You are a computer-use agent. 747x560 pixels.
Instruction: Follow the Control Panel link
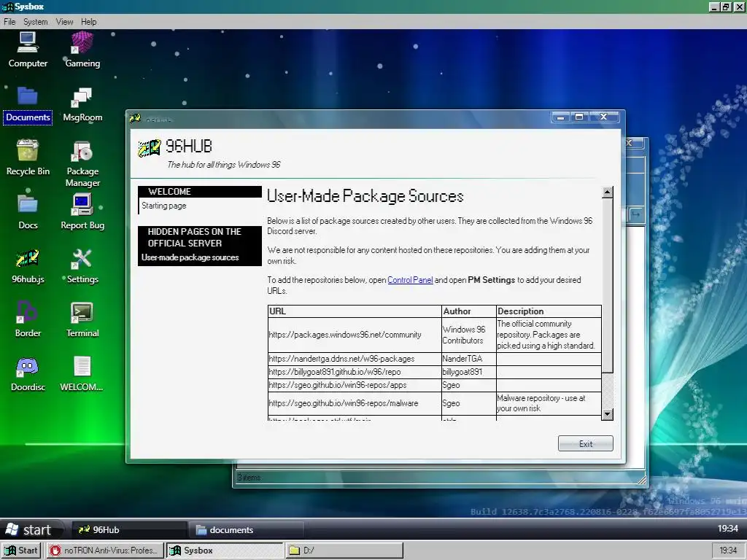[410, 280]
